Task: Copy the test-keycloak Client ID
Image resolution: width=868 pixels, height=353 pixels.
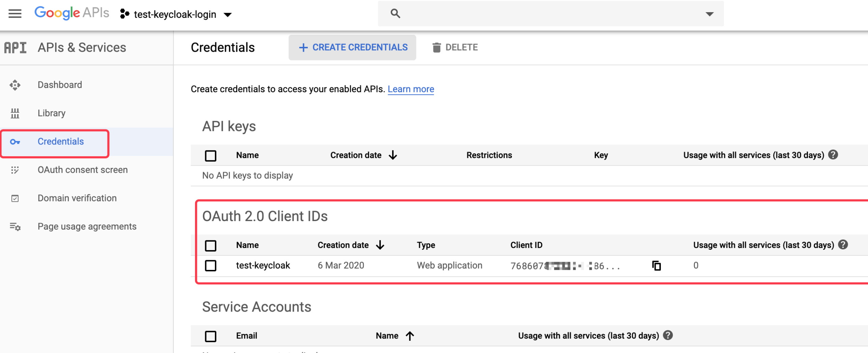Action: tap(657, 265)
